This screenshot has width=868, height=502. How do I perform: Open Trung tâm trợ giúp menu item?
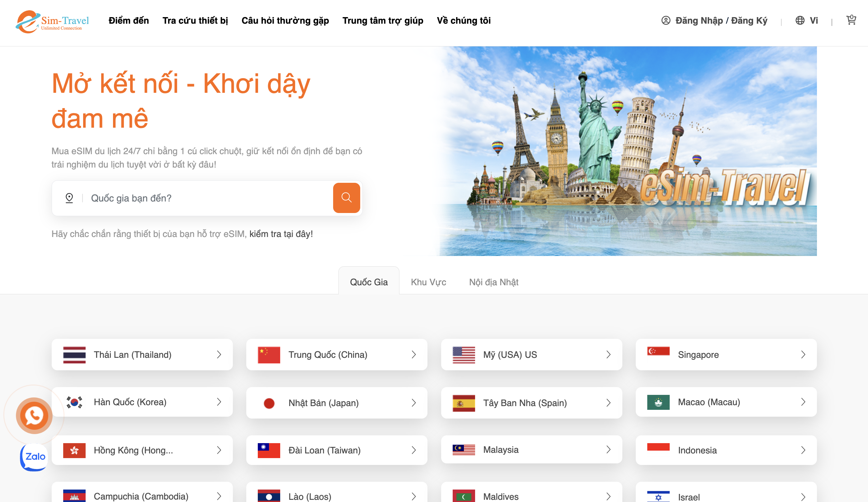point(383,21)
